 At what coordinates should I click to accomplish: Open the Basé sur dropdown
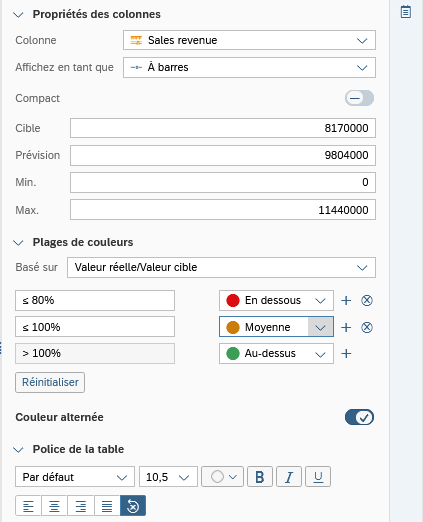click(x=221, y=267)
